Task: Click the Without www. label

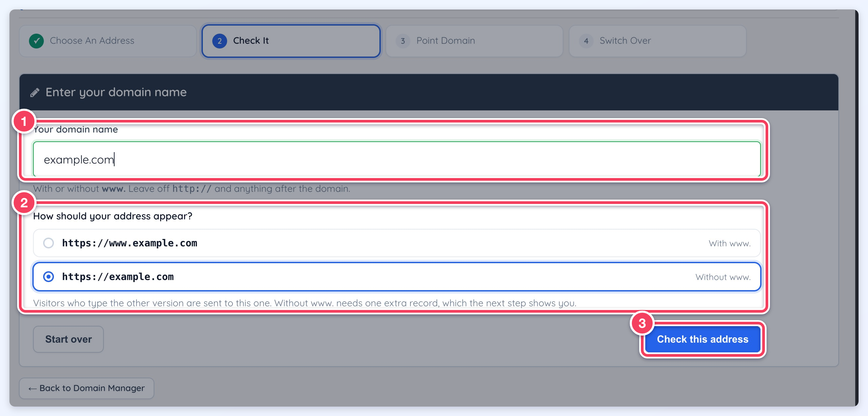Action: pyautogui.click(x=723, y=277)
